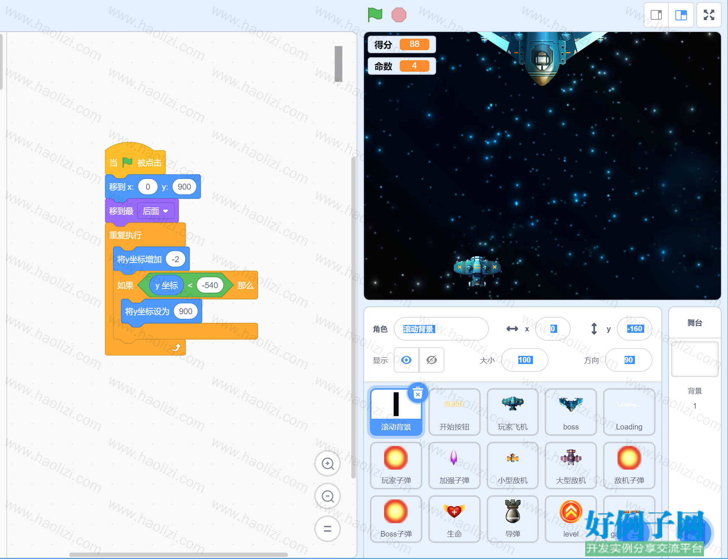Zoom in the code workspace
This screenshot has height=560, width=728.
[x=328, y=464]
